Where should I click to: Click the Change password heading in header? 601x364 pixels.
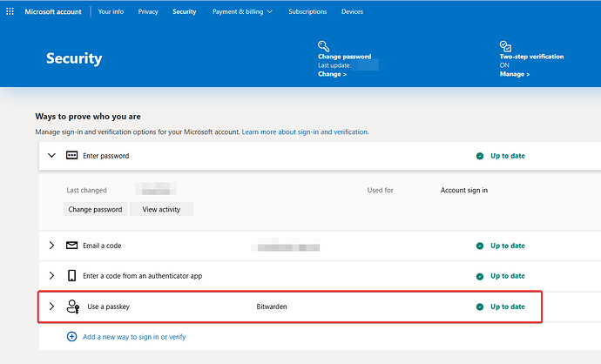345,57
